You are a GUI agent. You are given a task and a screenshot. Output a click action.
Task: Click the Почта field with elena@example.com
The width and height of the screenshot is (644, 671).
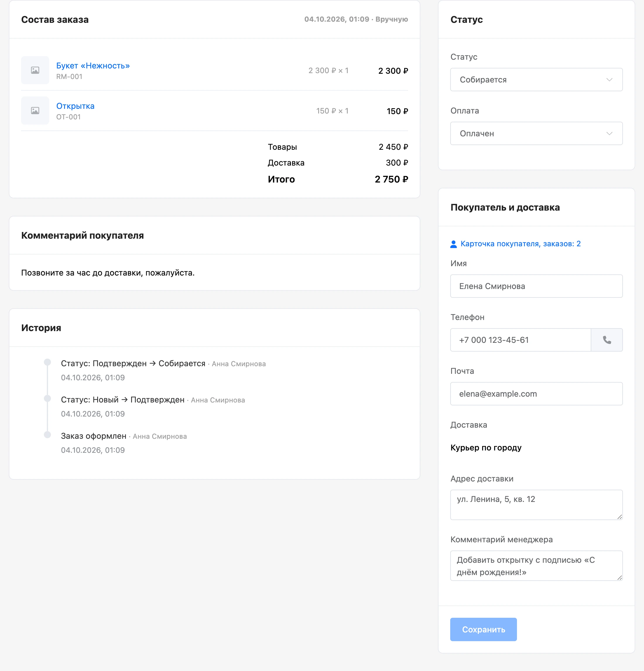[x=537, y=394]
